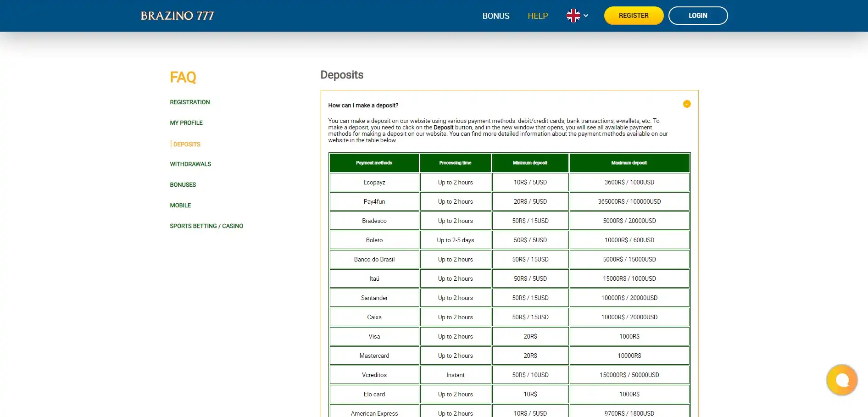
Task: Open Sports Betting / Casino FAQ section
Action: [x=206, y=226]
